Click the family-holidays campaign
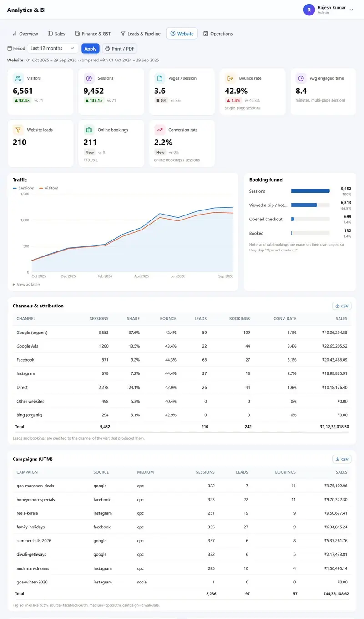364x619 pixels. click(x=30, y=527)
